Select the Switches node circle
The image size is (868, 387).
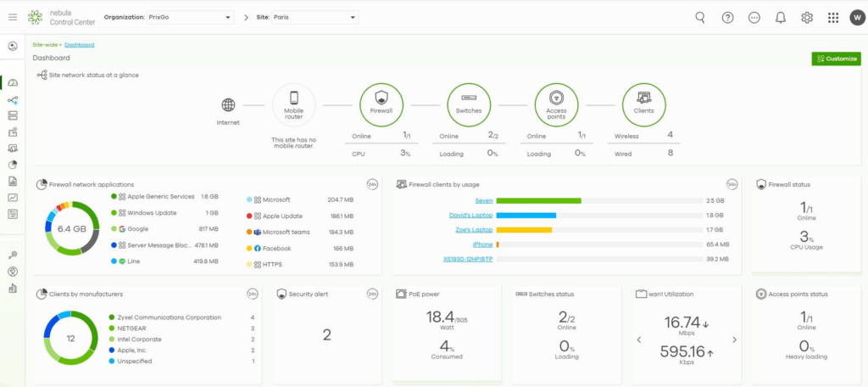pyautogui.click(x=468, y=104)
